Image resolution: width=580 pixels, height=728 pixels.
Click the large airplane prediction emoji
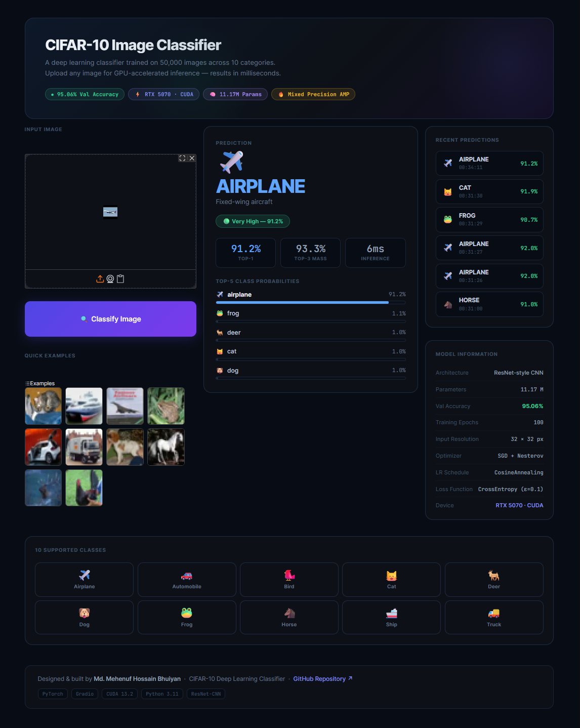point(232,162)
